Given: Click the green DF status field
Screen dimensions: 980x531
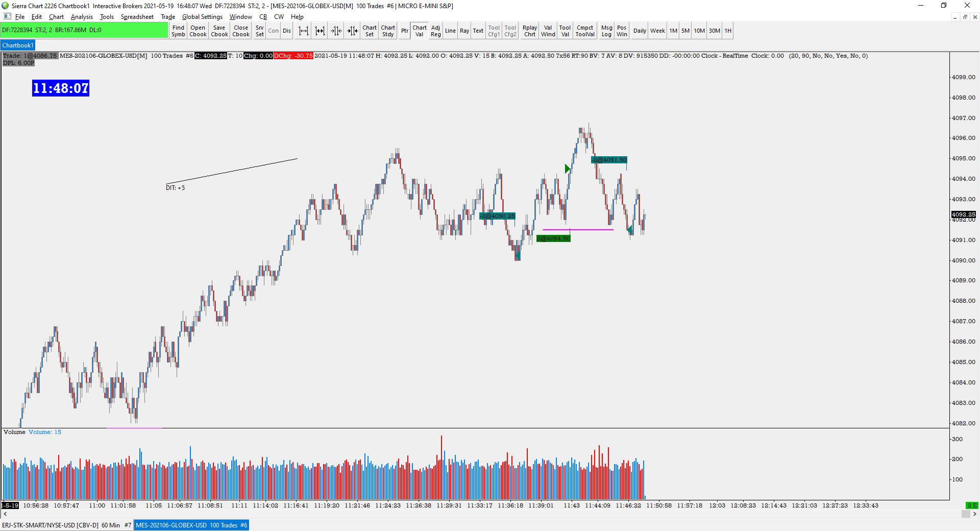Looking at the screenshot, I should (x=84, y=30).
